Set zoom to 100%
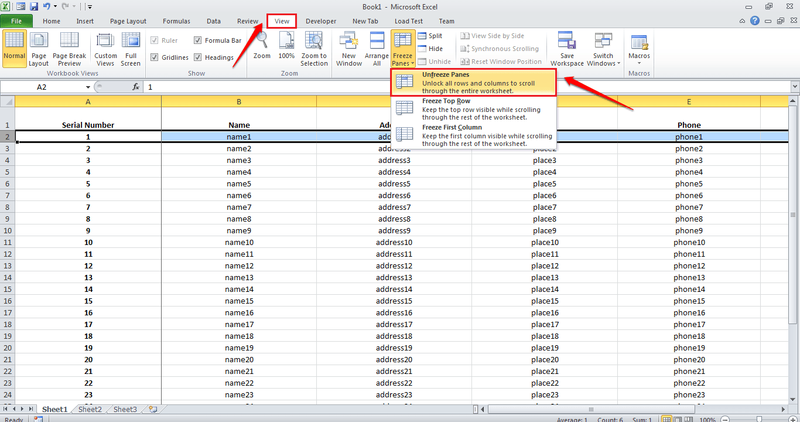 (286, 46)
